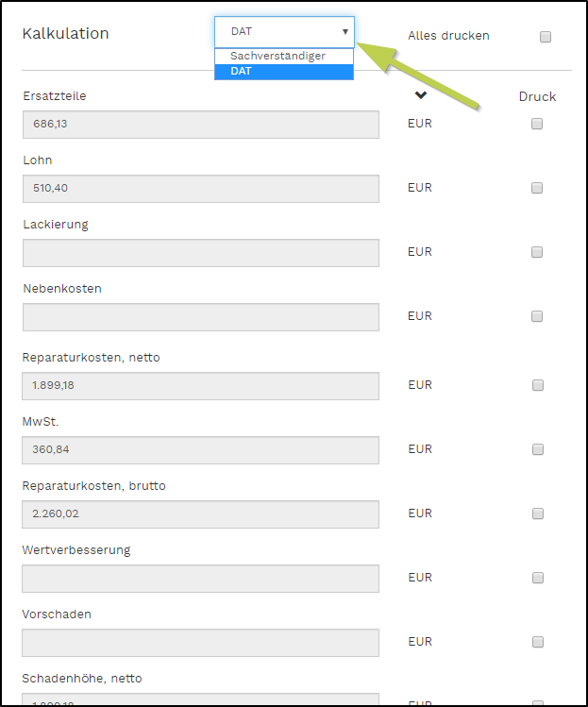588x707 pixels.
Task: Mark the Nebenkosten print checkbox
Action: coord(537,316)
